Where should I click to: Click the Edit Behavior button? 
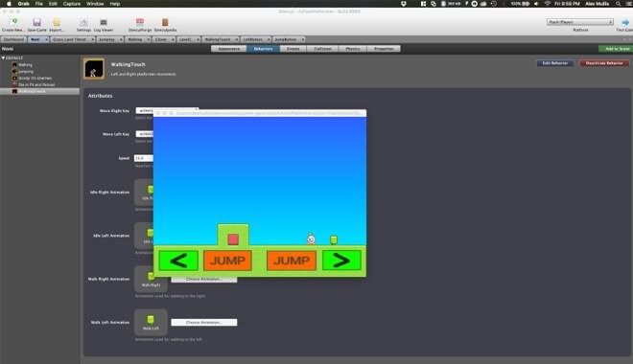(554, 63)
